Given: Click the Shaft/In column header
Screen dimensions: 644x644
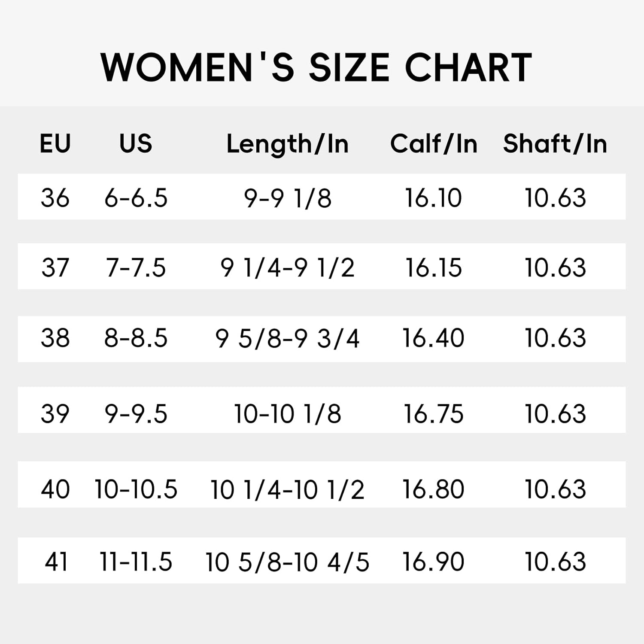Looking at the screenshot, I should pyautogui.click(x=555, y=143).
